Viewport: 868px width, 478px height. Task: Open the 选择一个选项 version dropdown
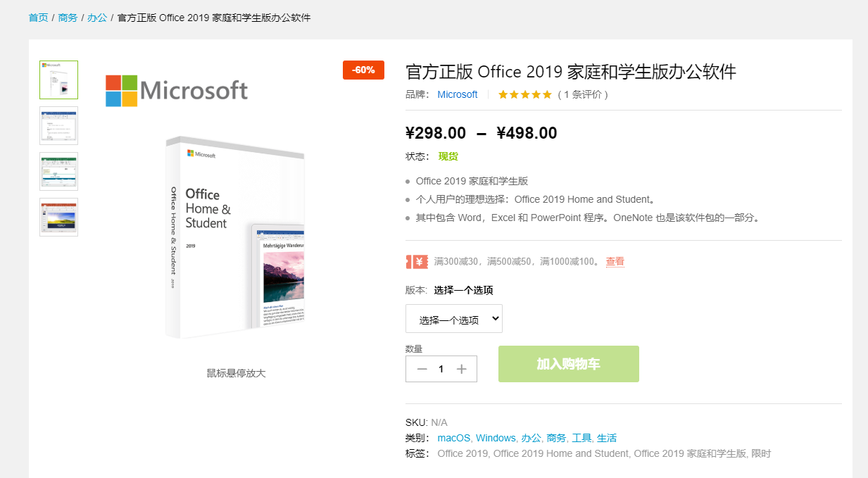[x=453, y=319]
